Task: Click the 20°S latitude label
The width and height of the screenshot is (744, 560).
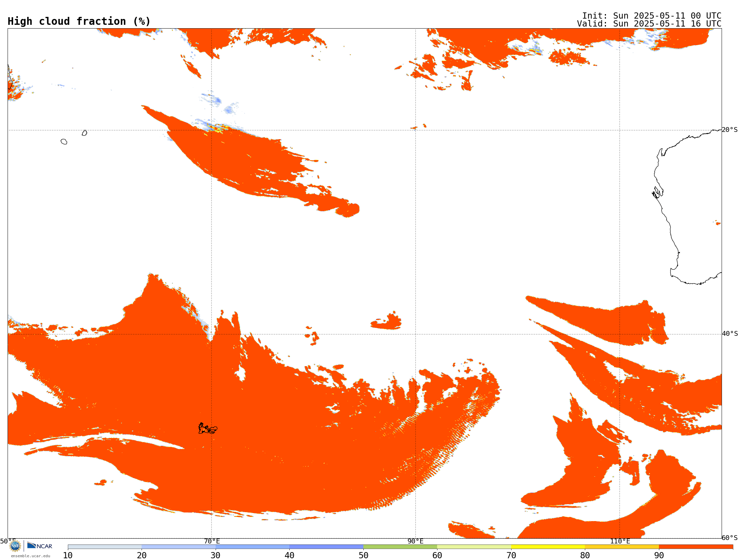Action: pos(730,130)
